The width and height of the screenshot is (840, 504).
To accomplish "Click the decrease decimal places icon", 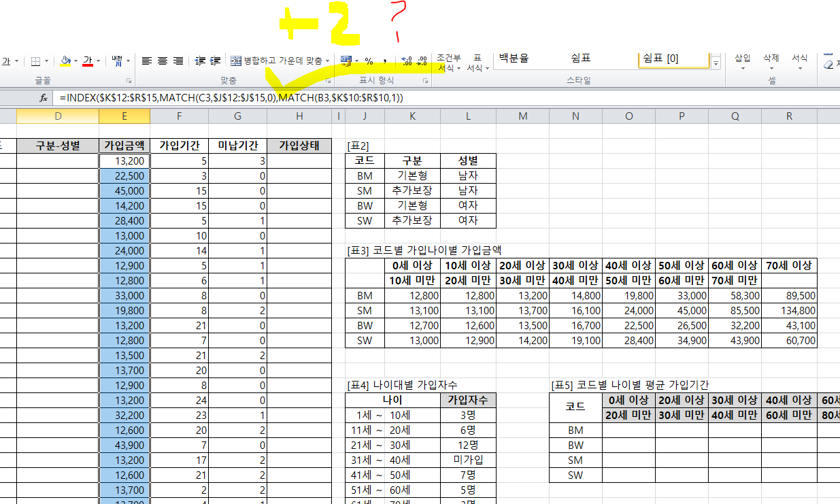I will point(422,61).
